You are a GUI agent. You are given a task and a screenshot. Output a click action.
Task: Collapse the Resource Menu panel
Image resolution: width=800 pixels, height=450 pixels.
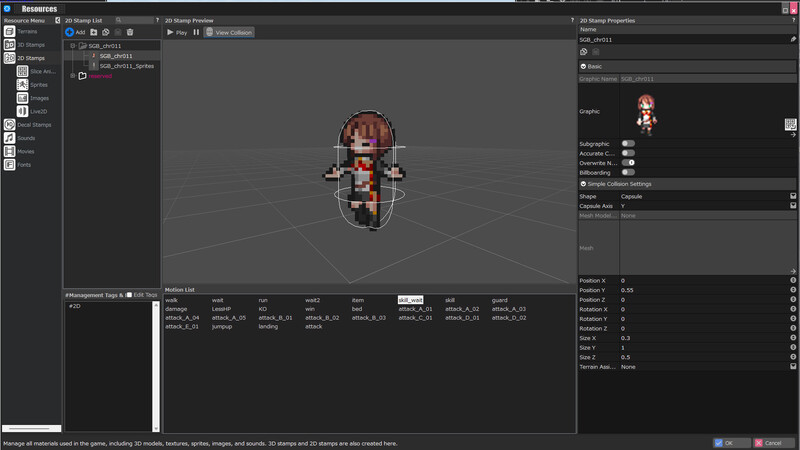57,20
